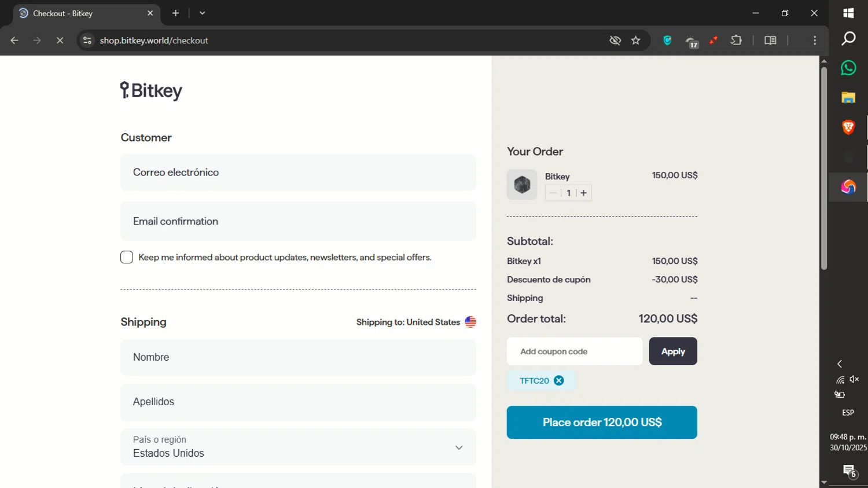
Task: Click the page vertical scrollbar
Action: (824, 168)
